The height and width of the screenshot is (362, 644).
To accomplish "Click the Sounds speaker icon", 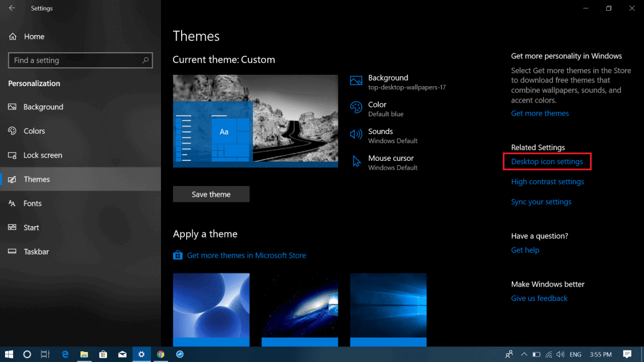I will coord(356,134).
